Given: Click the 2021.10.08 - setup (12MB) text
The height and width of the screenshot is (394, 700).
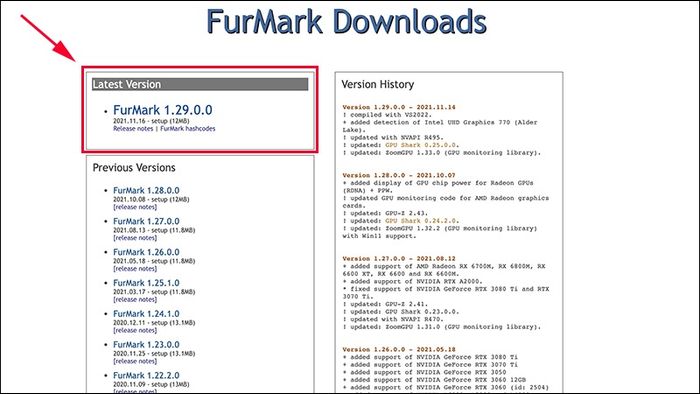Looking at the screenshot, I should pos(151,199).
